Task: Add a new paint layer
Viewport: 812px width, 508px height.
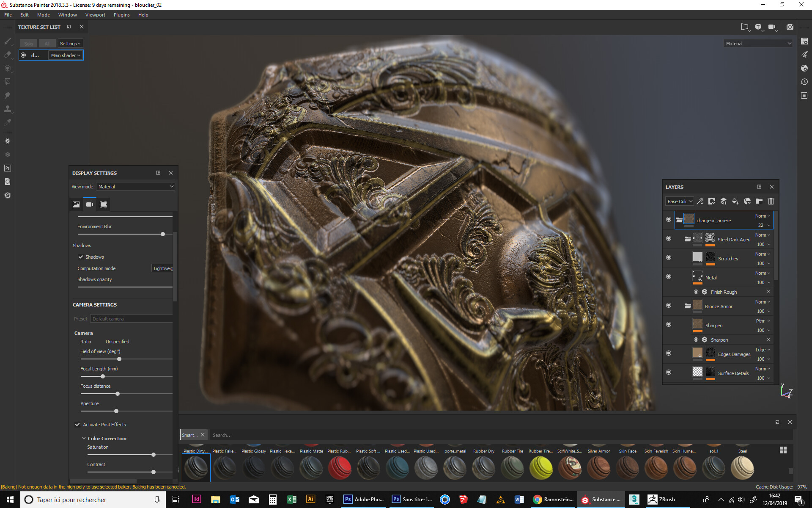Action: [724, 201]
